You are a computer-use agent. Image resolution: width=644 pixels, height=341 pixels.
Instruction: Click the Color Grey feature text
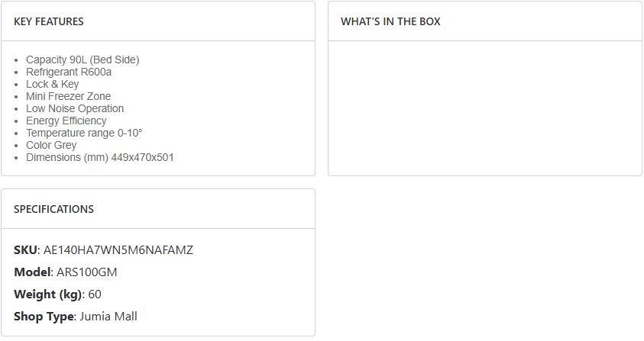coord(51,145)
